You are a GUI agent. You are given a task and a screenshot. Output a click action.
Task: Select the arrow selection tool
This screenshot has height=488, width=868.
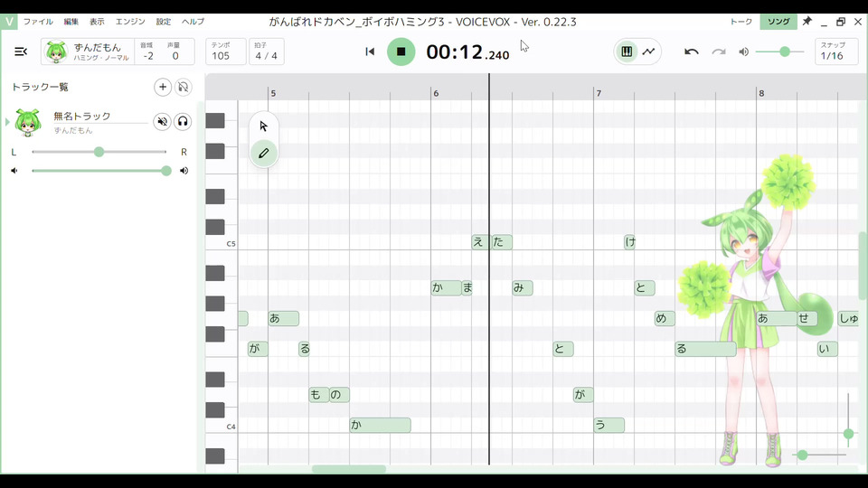tap(263, 127)
